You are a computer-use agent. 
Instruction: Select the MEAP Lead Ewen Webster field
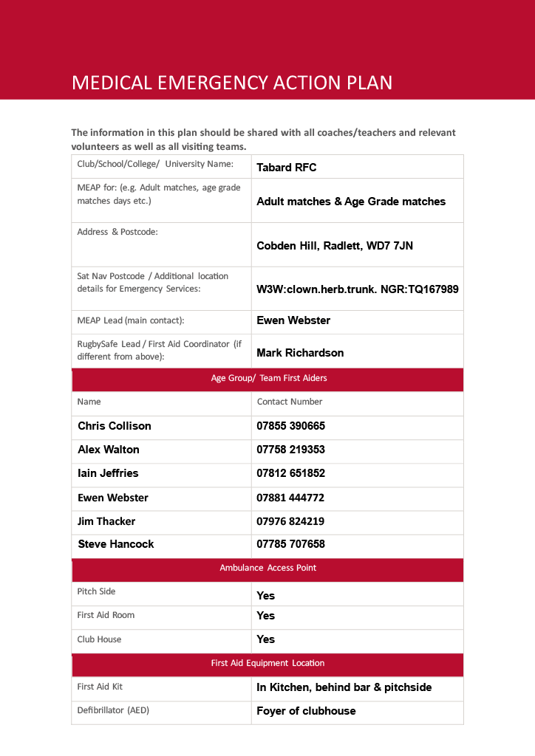coord(357,322)
